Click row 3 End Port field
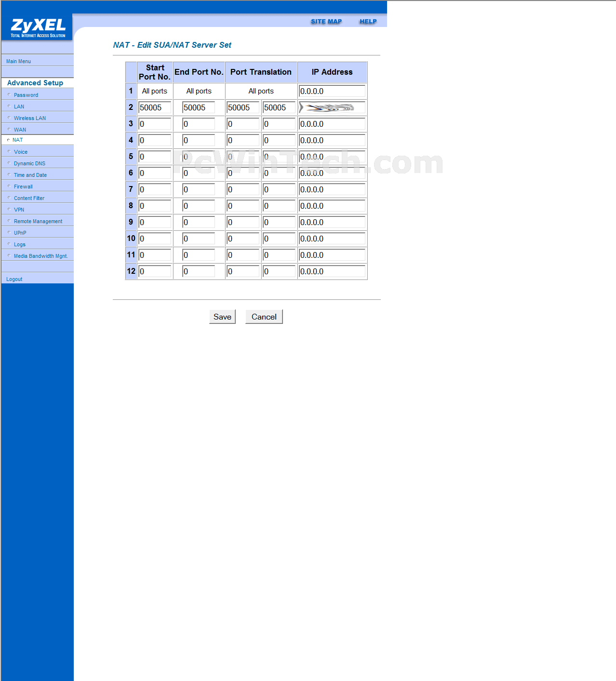The image size is (616, 681). [199, 124]
